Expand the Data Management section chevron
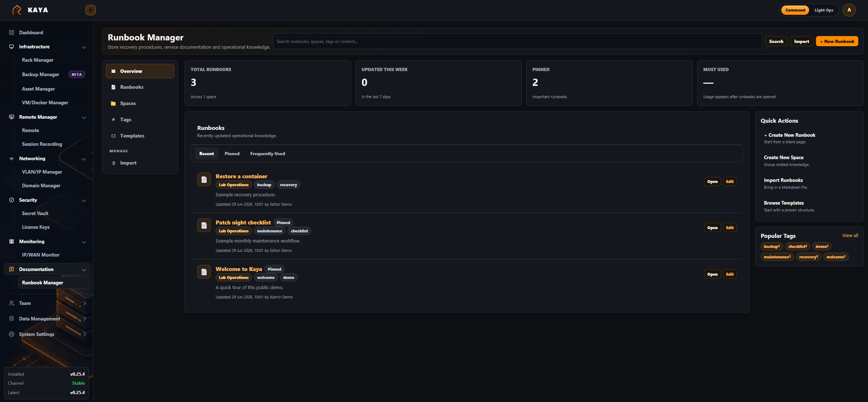The image size is (868, 402). 85,319
